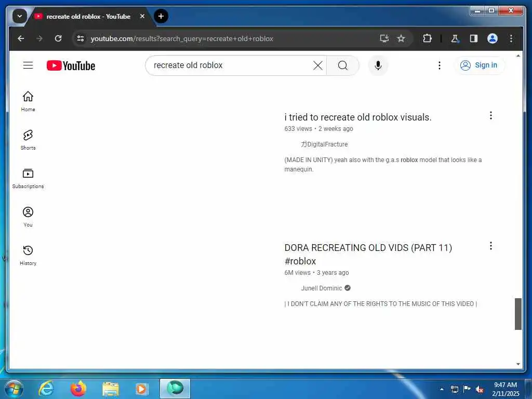This screenshot has width=532, height=399.
Task: Open a new tab
Action: click(161, 16)
